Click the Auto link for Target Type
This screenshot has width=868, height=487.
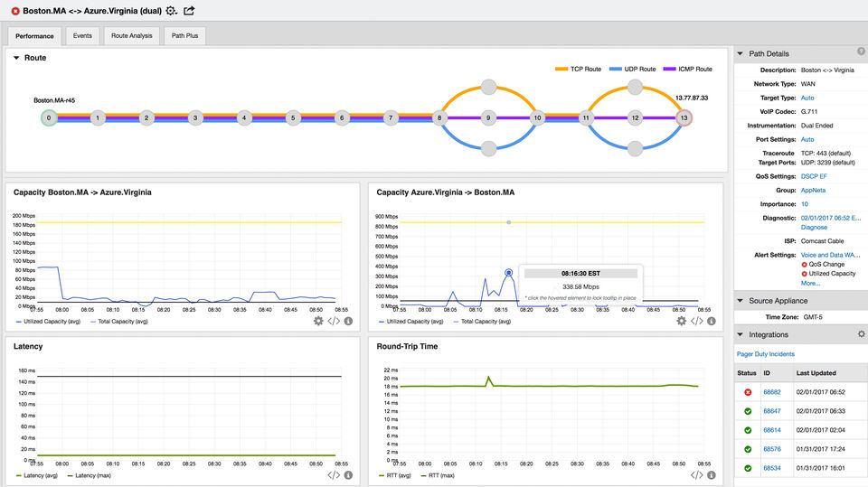(807, 98)
